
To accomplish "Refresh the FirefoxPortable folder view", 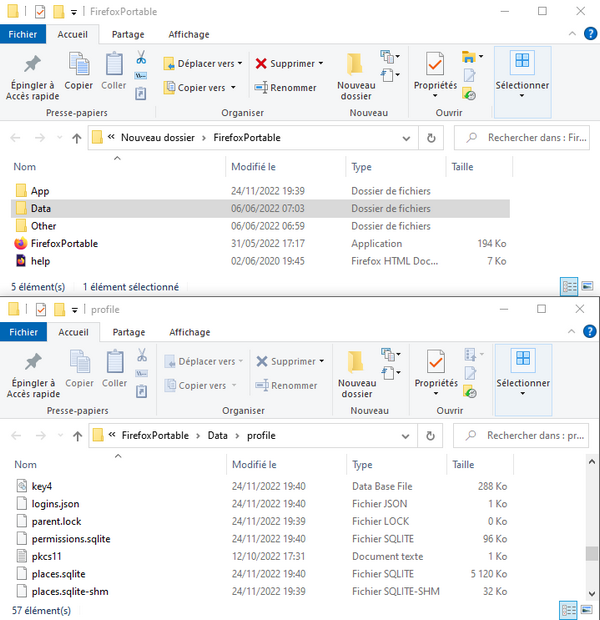I will pyautogui.click(x=431, y=138).
